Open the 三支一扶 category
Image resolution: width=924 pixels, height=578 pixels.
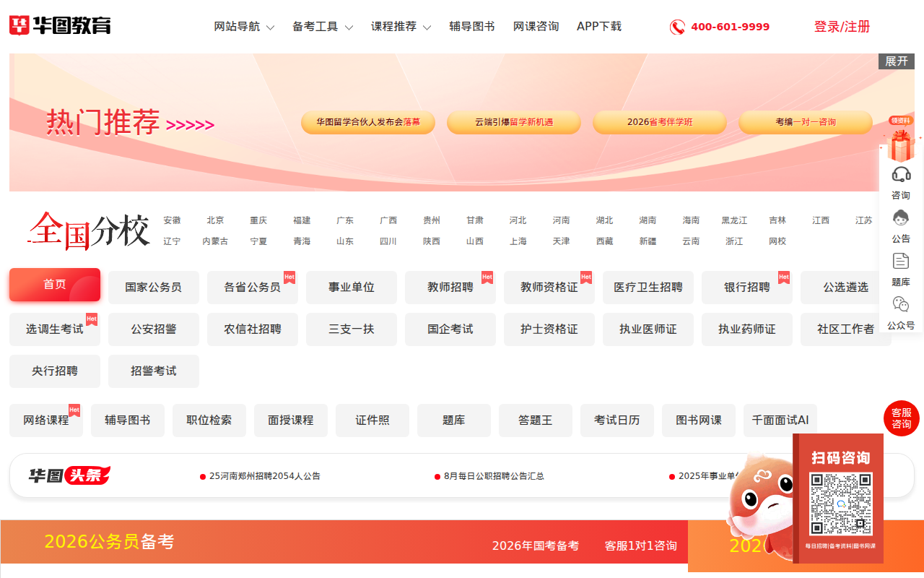352,329
